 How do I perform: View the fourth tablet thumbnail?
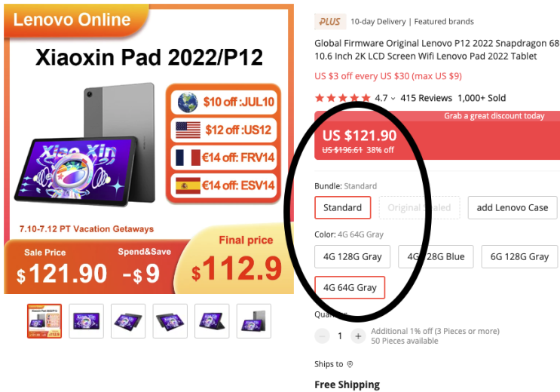coord(170,321)
